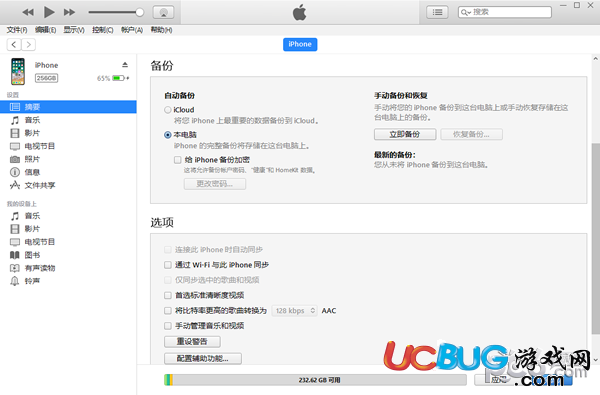Toggle 仅同步选中的歌曲和视频 checkbox
The height and width of the screenshot is (395, 600).
pos(168,280)
